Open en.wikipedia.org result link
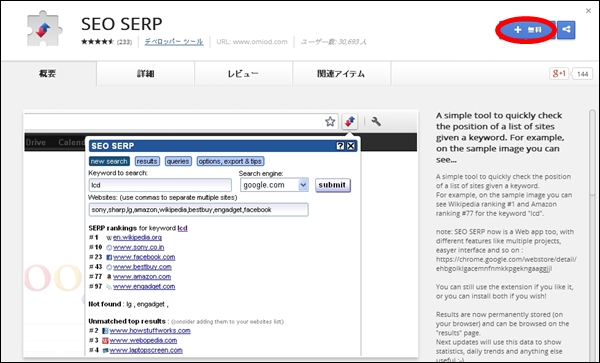This screenshot has width=600, height=363. click(137, 238)
